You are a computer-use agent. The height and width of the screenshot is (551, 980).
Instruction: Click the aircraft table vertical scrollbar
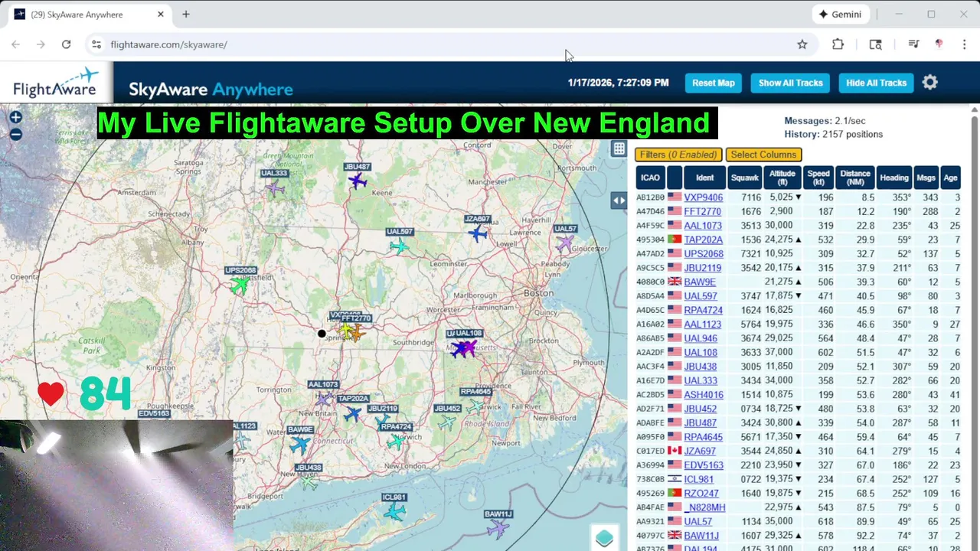tap(974, 329)
